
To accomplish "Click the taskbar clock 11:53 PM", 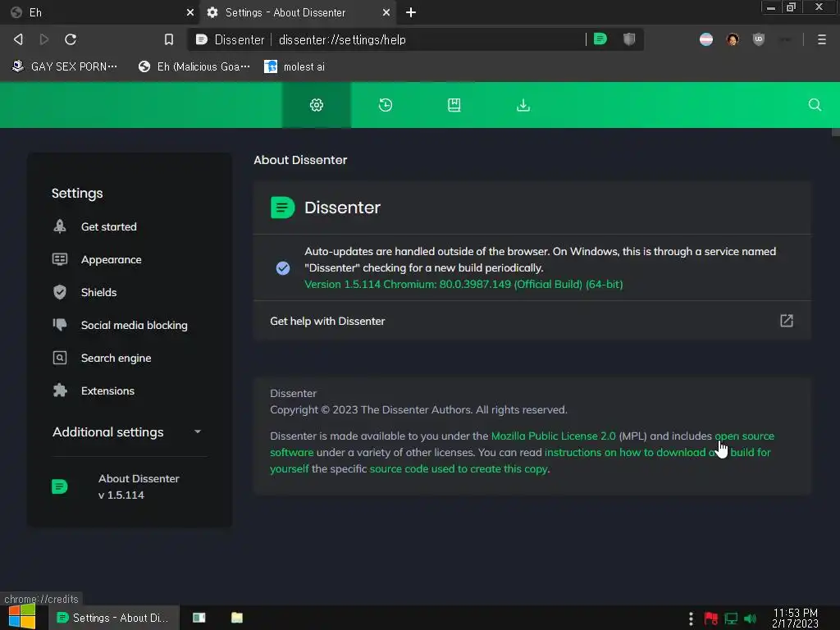I will point(795,618).
